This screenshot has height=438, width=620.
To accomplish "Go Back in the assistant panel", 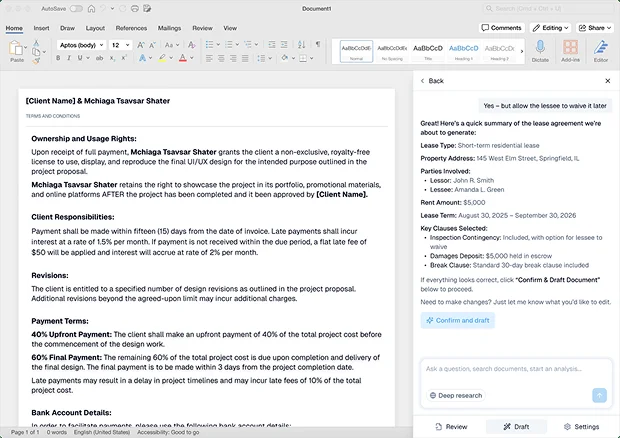I will pyautogui.click(x=431, y=81).
